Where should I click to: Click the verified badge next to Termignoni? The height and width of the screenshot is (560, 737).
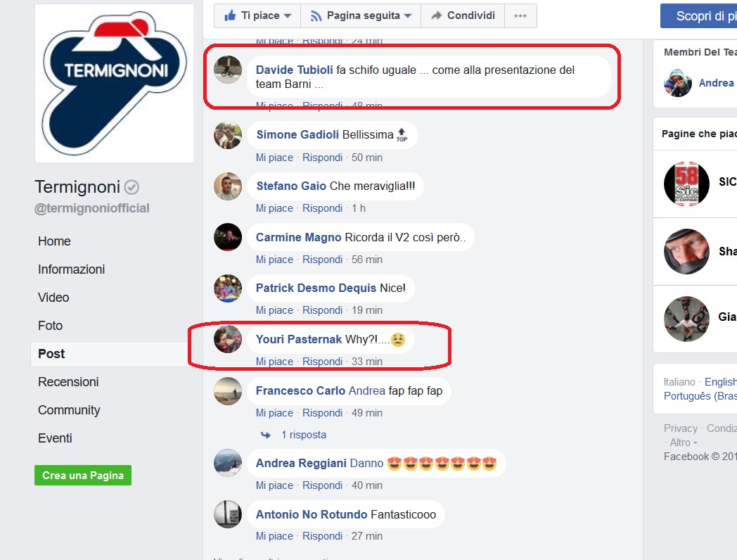pos(132,188)
